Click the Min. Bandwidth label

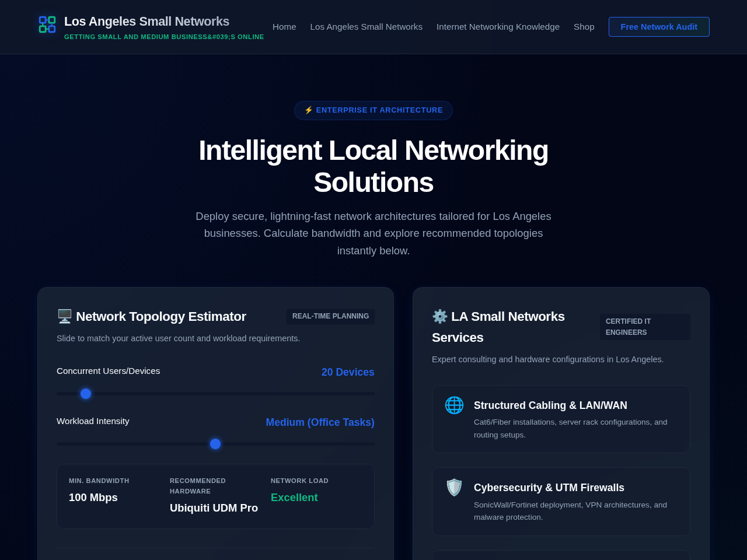point(99,481)
